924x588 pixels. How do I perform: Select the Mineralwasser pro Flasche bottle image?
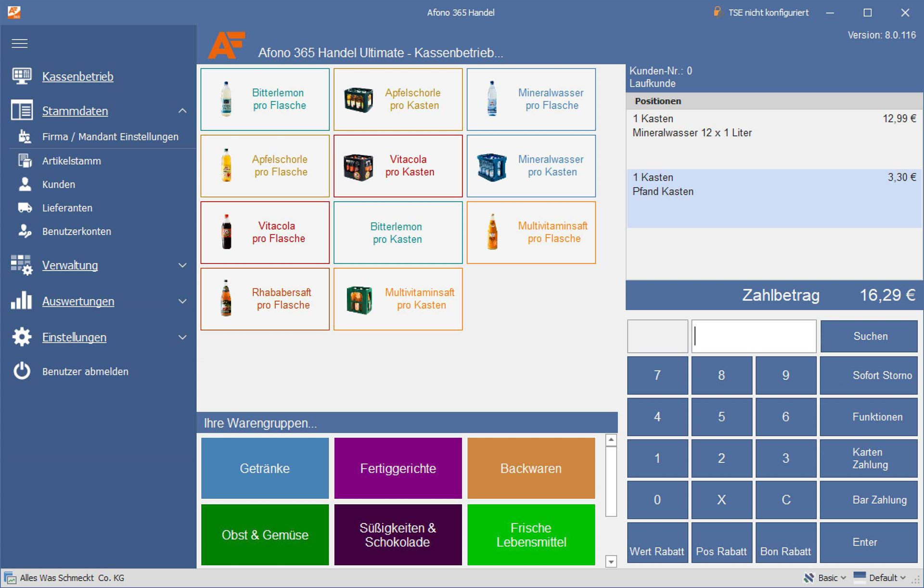click(492, 99)
